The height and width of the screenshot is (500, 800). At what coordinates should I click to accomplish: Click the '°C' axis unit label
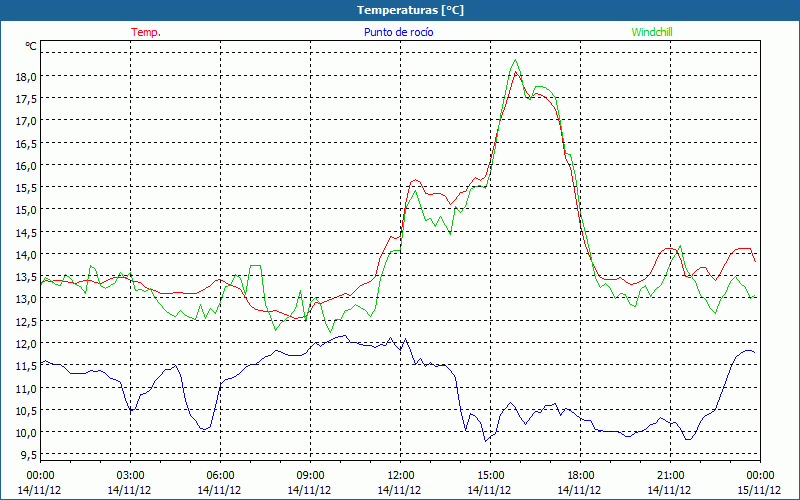coord(31,46)
